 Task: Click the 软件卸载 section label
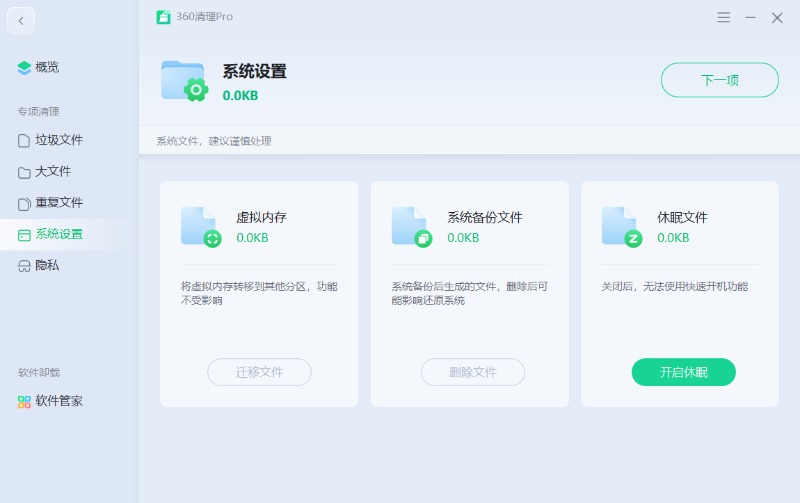coord(39,373)
